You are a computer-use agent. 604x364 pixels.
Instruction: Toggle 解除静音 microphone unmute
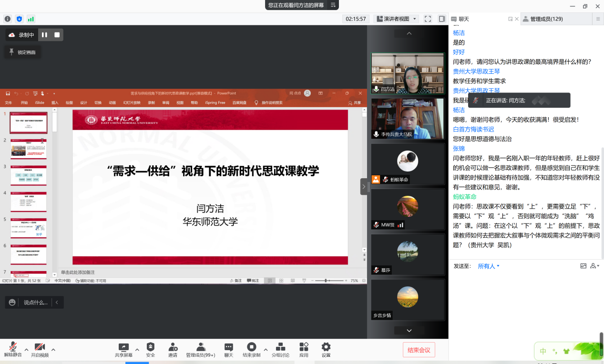[x=13, y=347]
